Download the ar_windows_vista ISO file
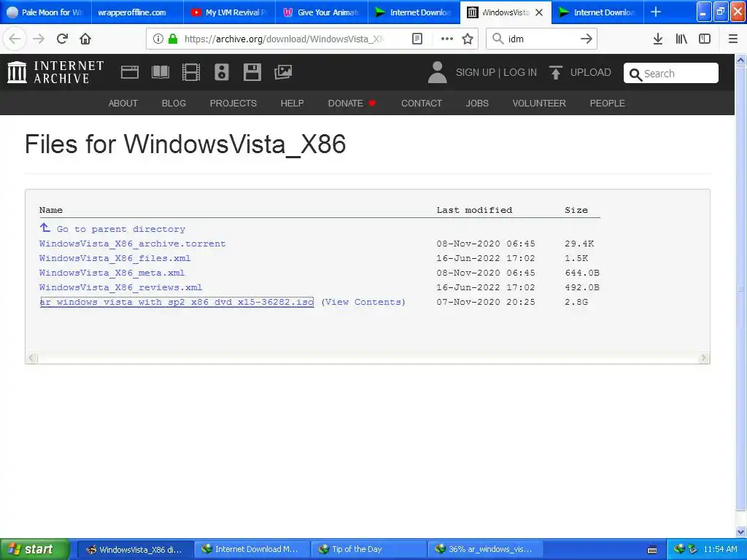The image size is (747, 560). pyautogui.click(x=177, y=302)
